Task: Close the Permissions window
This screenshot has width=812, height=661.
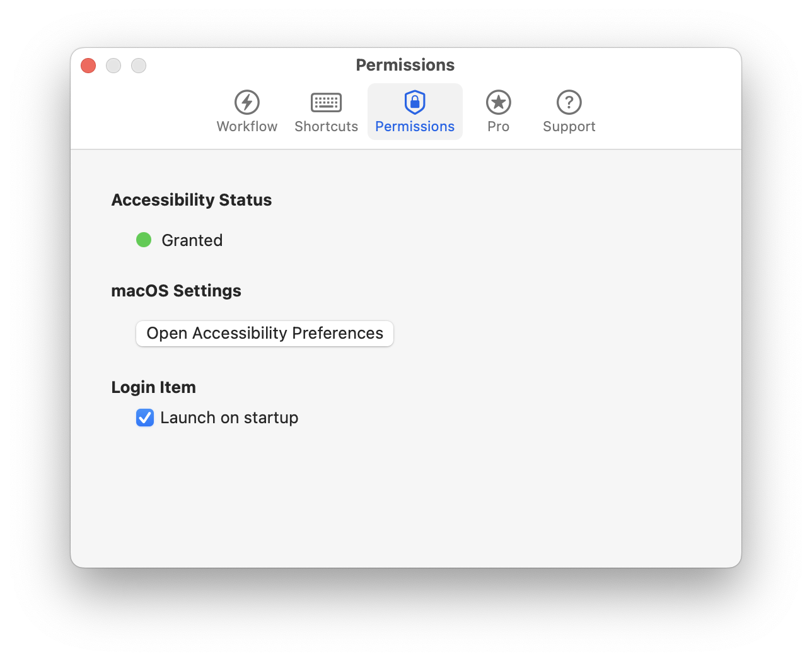Action: [x=88, y=66]
